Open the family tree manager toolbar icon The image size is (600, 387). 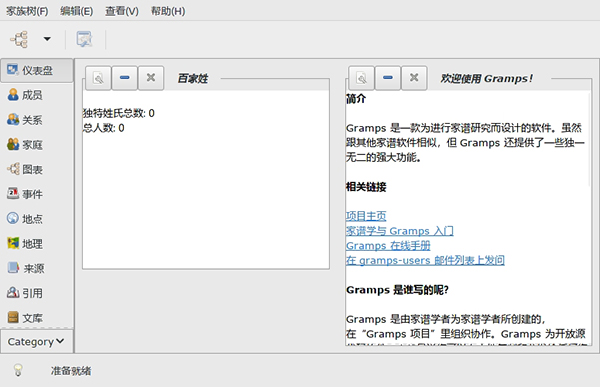point(20,39)
